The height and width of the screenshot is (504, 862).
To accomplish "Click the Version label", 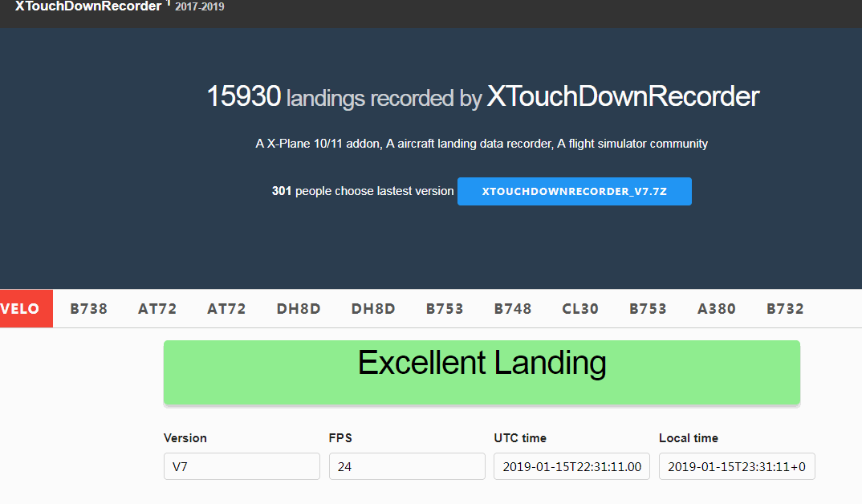I will [x=185, y=438].
